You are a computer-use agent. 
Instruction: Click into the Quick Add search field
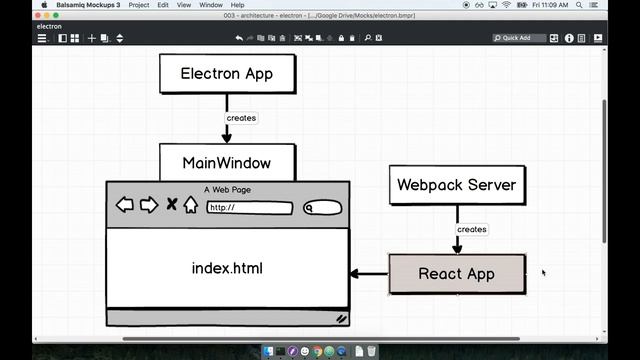(519, 38)
